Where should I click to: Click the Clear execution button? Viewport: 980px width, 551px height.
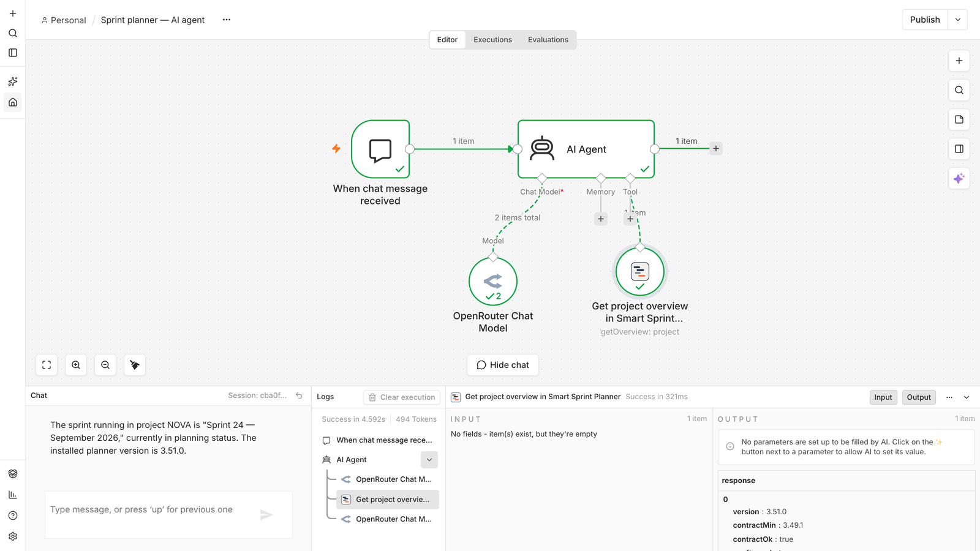402,397
